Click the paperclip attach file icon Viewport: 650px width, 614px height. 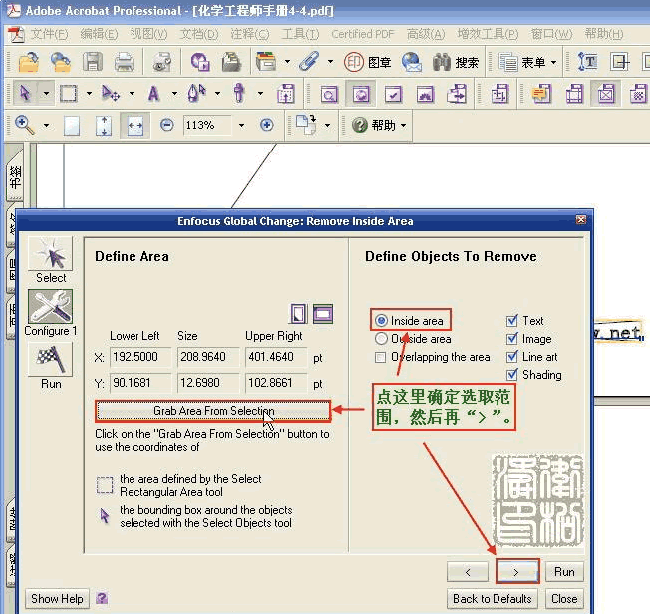[x=309, y=61]
